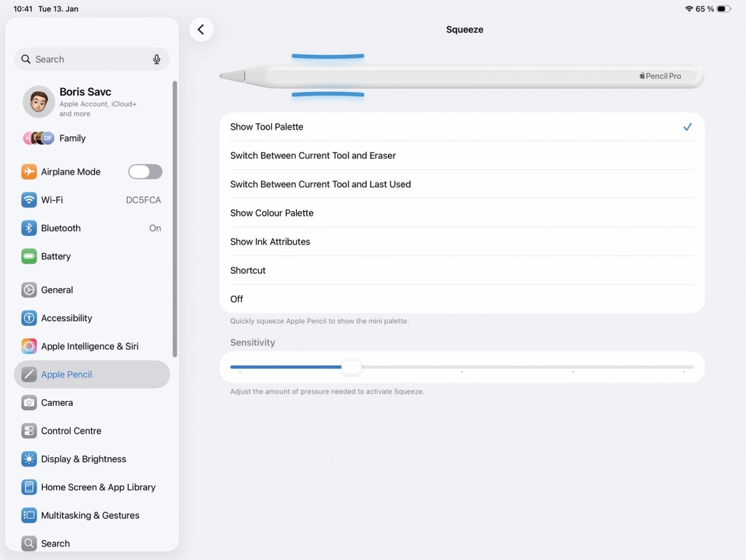Tap the microphone icon in Search
Image resolution: width=746 pixels, height=560 pixels.
point(157,59)
